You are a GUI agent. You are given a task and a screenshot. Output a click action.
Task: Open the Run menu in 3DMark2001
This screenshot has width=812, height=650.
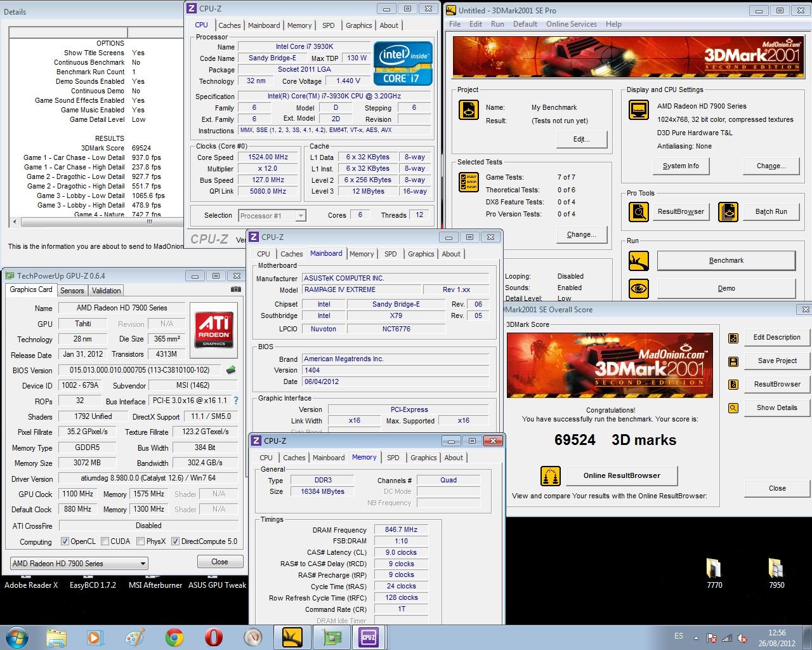coord(497,24)
